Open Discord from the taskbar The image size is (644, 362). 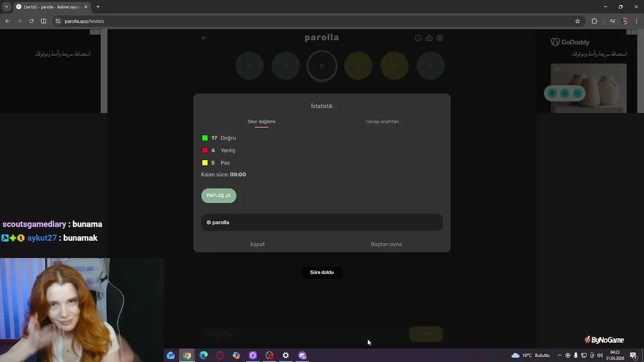[x=302, y=355]
